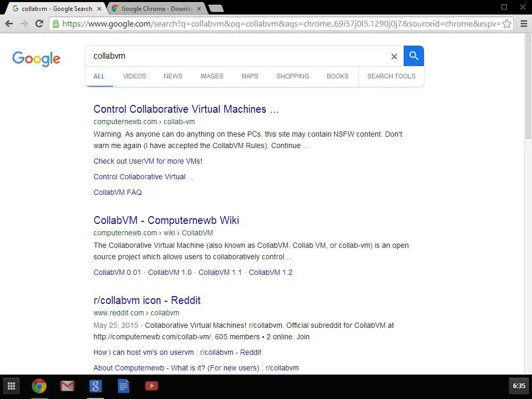Screen dimensions: 532x399
Task: Open Gmail from the shelf
Action: (x=68, y=386)
